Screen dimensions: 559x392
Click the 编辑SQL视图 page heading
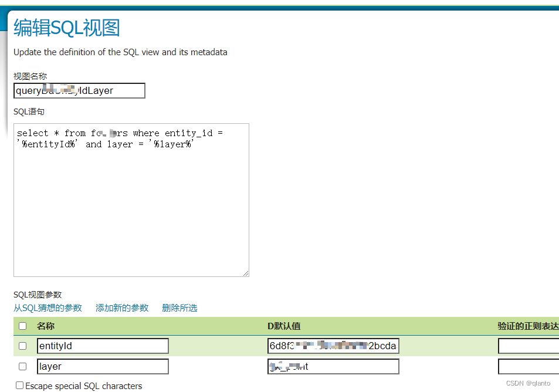pos(67,28)
